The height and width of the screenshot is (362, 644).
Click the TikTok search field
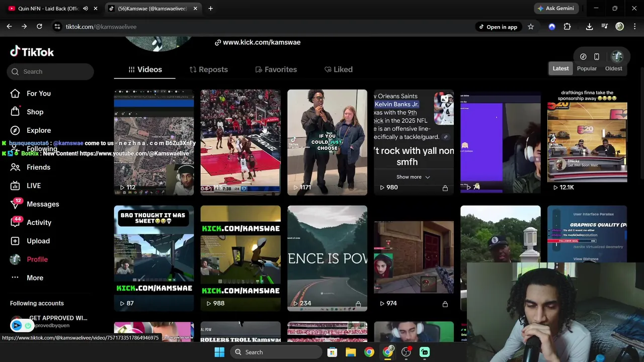click(50, 71)
